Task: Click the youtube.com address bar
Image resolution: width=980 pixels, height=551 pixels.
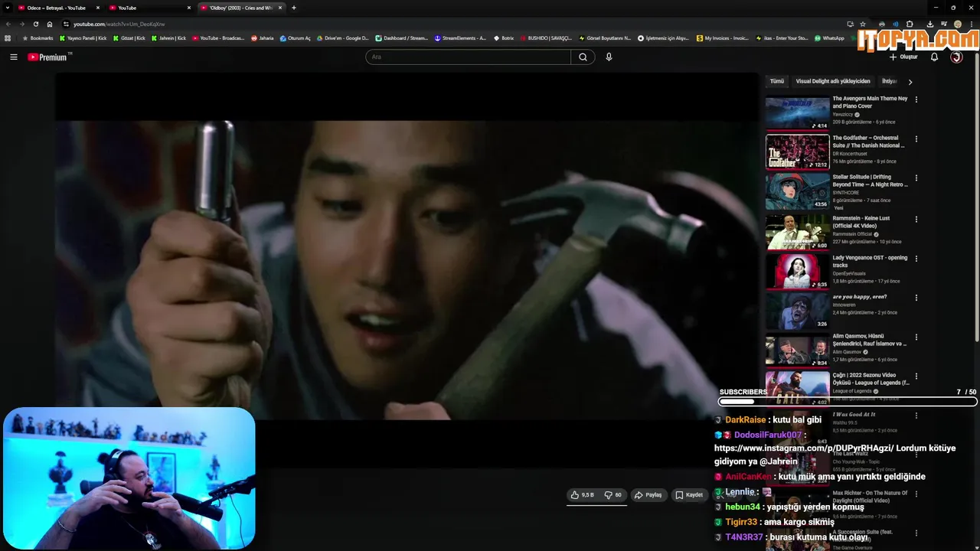Action: tap(452, 24)
